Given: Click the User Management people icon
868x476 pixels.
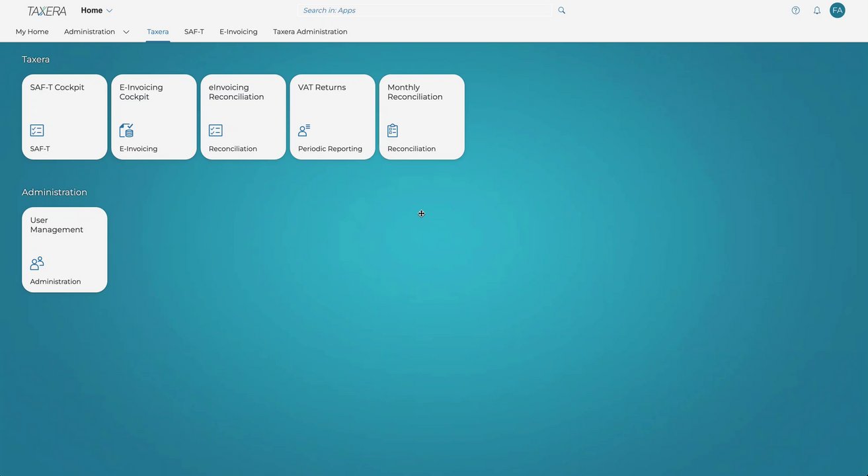Looking at the screenshot, I should coord(37,263).
